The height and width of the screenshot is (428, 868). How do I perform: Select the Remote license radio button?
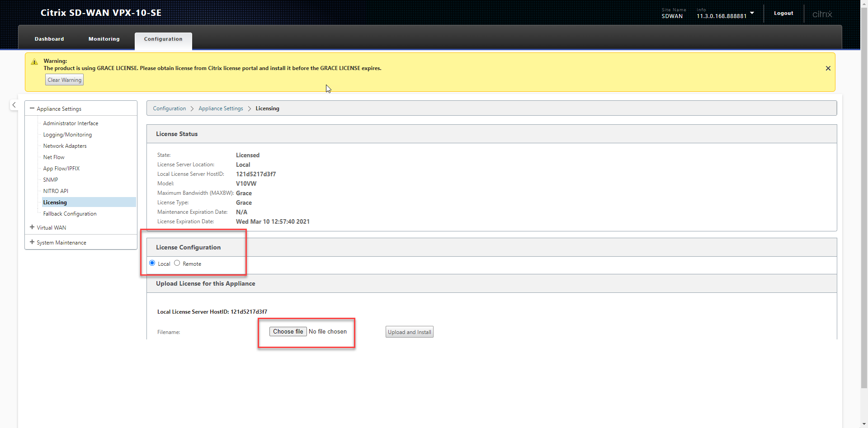click(177, 263)
